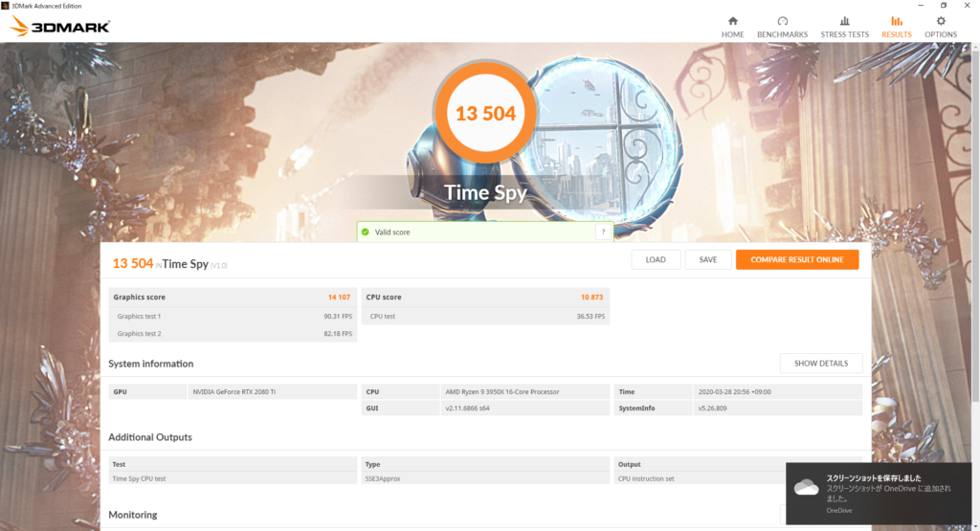Click OneDrive cloud notification icon
980x531 pixels.
click(806, 487)
